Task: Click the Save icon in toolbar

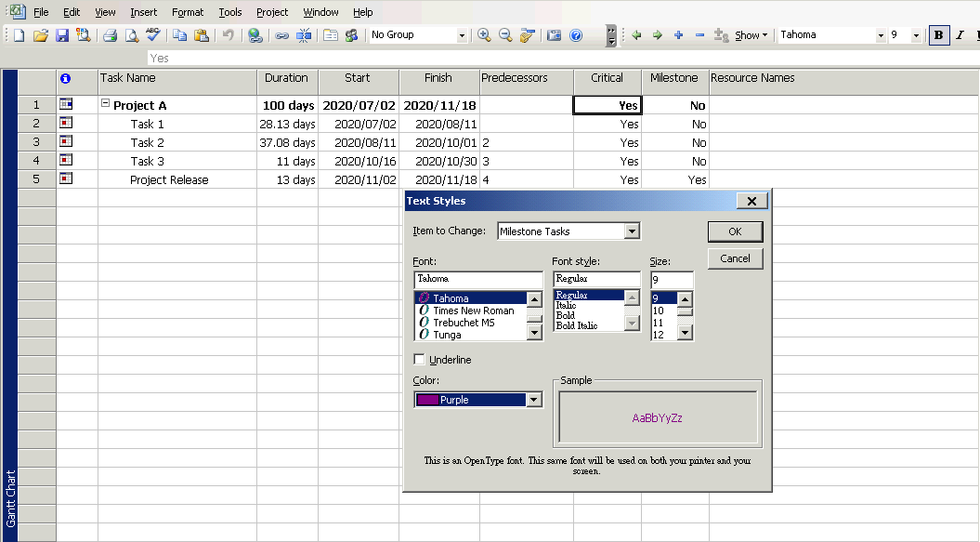Action: (62, 35)
